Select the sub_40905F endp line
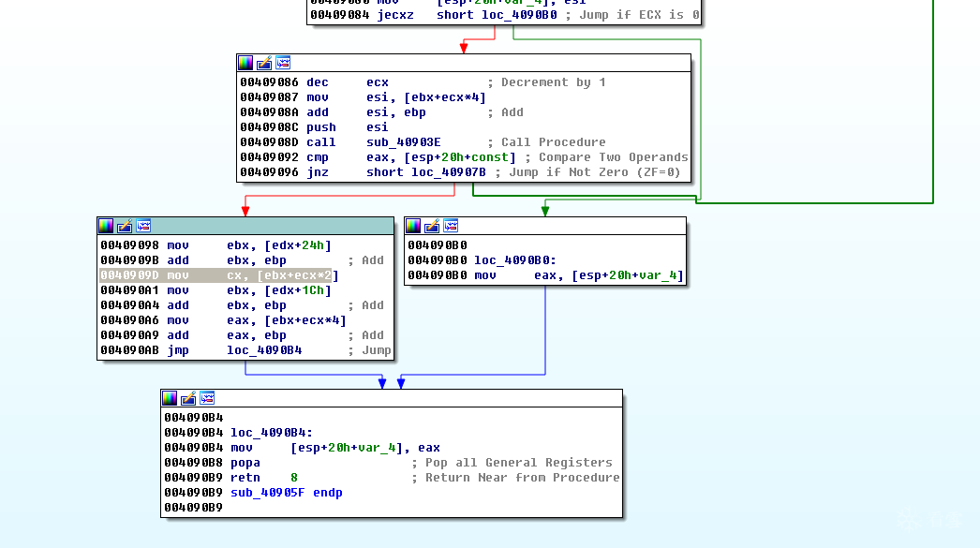 [x=253, y=493]
